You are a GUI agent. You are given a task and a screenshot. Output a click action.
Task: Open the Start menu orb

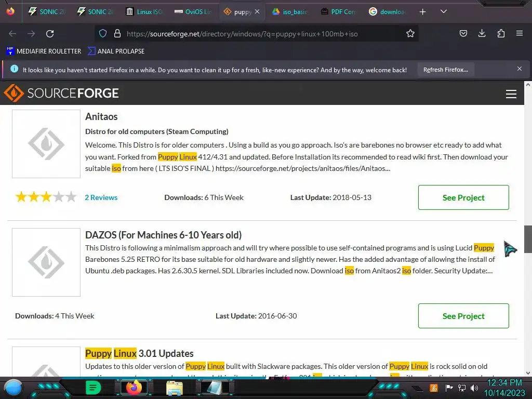14,388
